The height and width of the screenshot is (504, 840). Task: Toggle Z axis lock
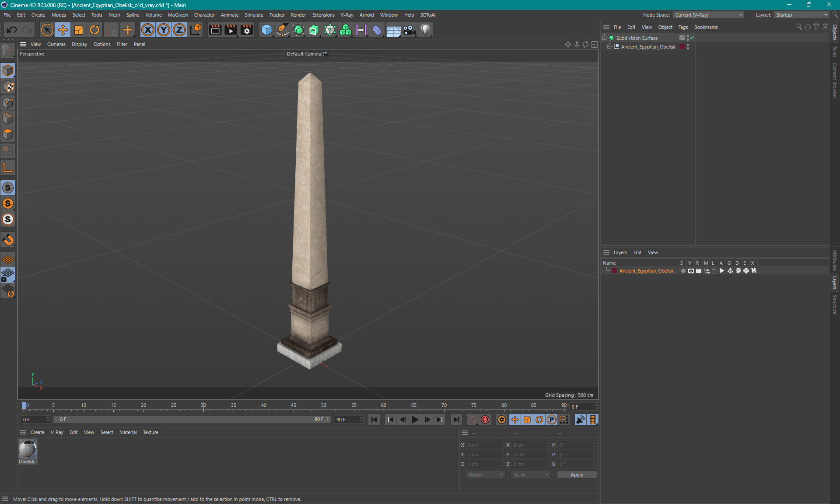[x=179, y=30]
